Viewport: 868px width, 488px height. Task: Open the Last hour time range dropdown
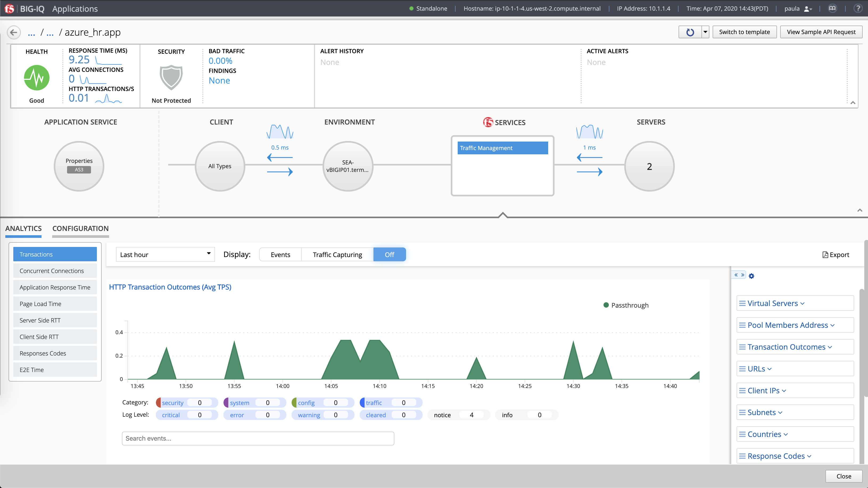165,255
